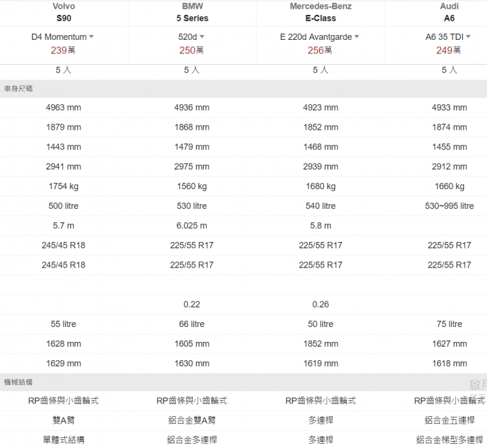Click the 4933 mm length value
487x448 pixels.
point(449,107)
